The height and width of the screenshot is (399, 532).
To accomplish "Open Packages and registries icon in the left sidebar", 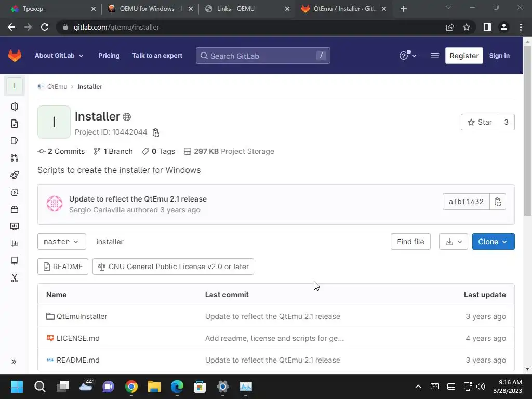I will [x=14, y=209].
